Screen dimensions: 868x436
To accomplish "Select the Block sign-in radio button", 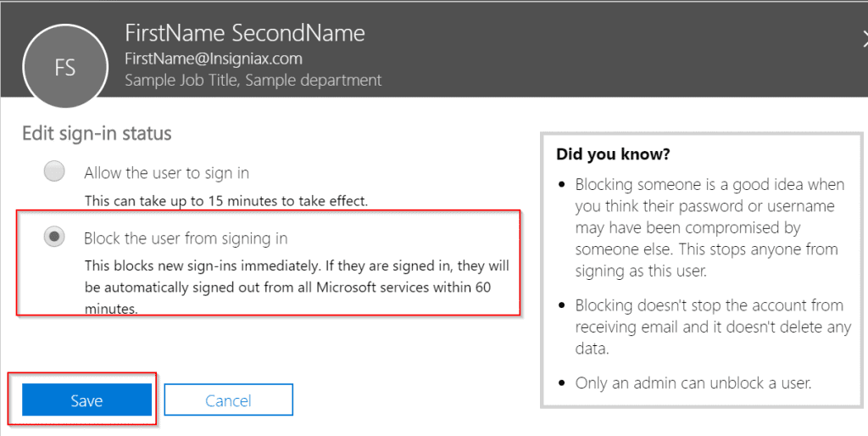I will click(x=54, y=237).
